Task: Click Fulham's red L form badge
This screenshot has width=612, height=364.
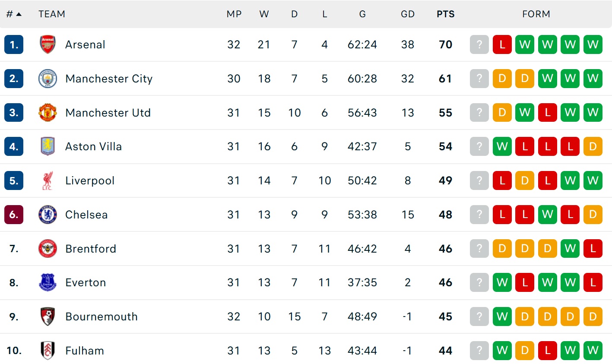Action: point(547,351)
